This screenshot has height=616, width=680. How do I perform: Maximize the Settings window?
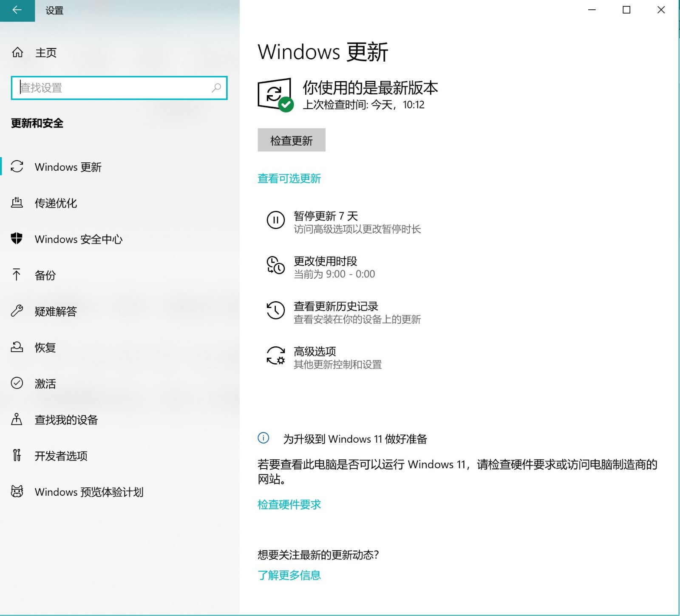click(x=626, y=10)
